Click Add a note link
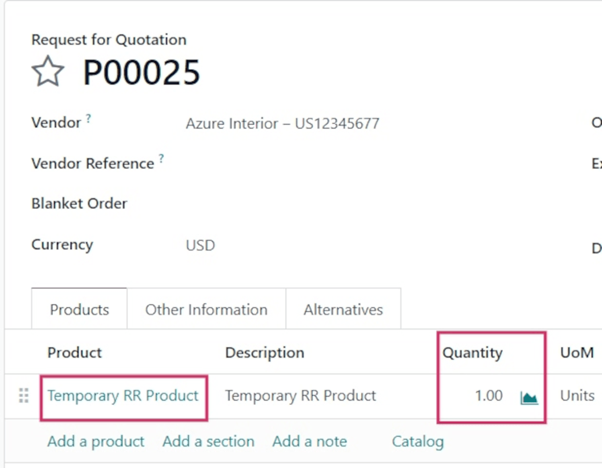The image size is (602, 468). pyautogui.click(x=309, y=441)
